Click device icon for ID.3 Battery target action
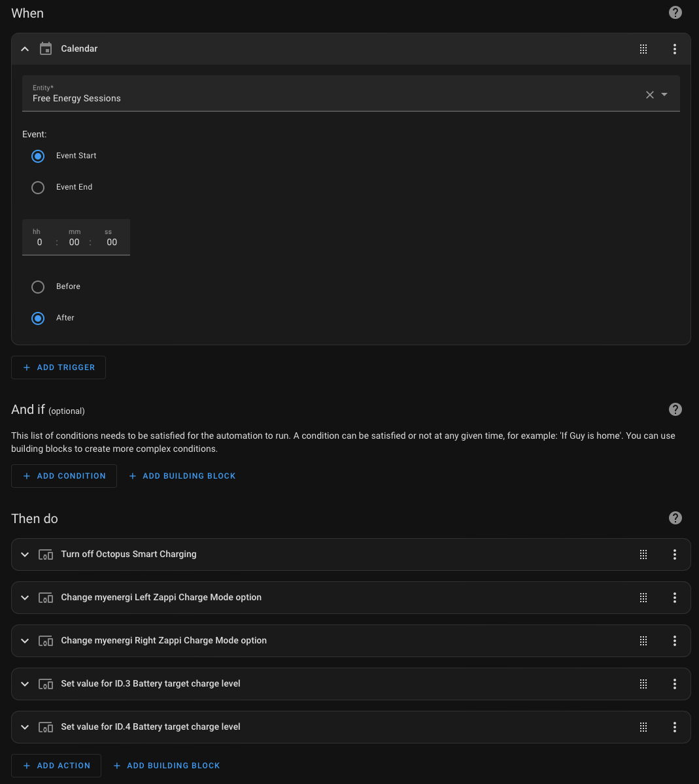 [46, 684]
